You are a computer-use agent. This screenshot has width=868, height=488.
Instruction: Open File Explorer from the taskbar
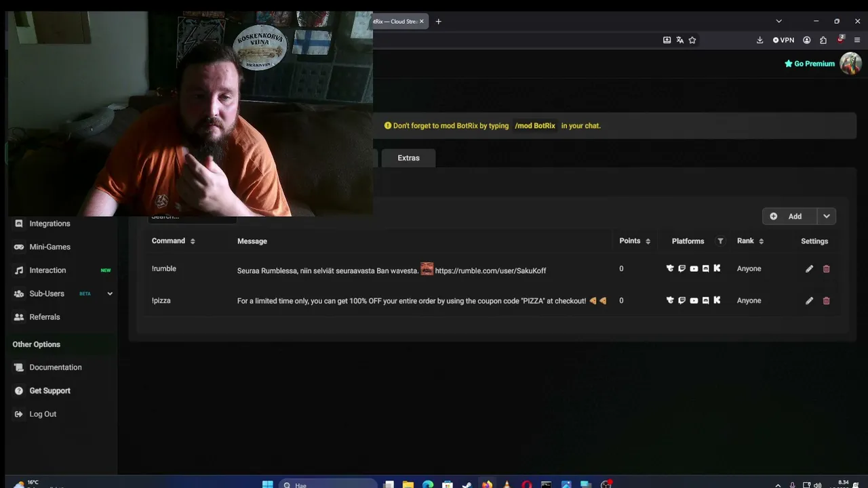click(x=408, y=485)
